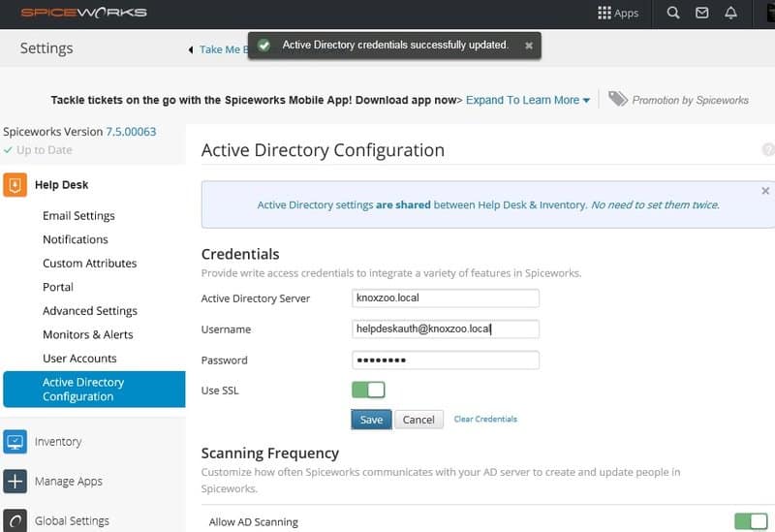
Task: Click the Manage Apps plus icon
Action: [15, 481]
